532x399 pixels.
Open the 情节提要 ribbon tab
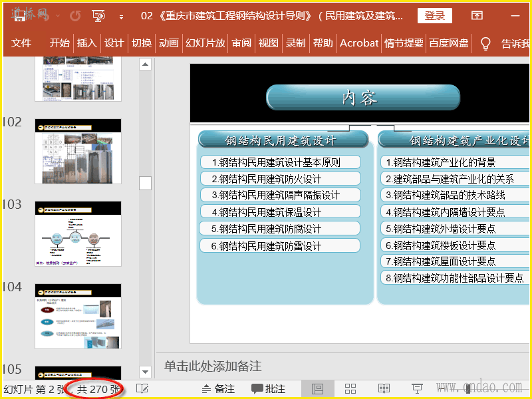tap(404, 43)
